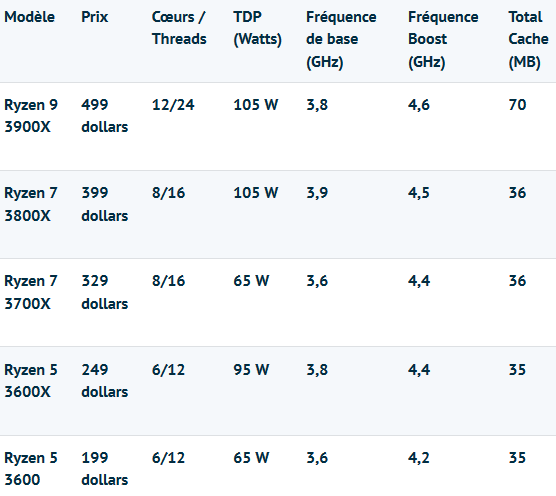This screenshot has width=556, height=496.
Task: Select the Ryzen 5 3600 model cell
Action: coord(31,468)
